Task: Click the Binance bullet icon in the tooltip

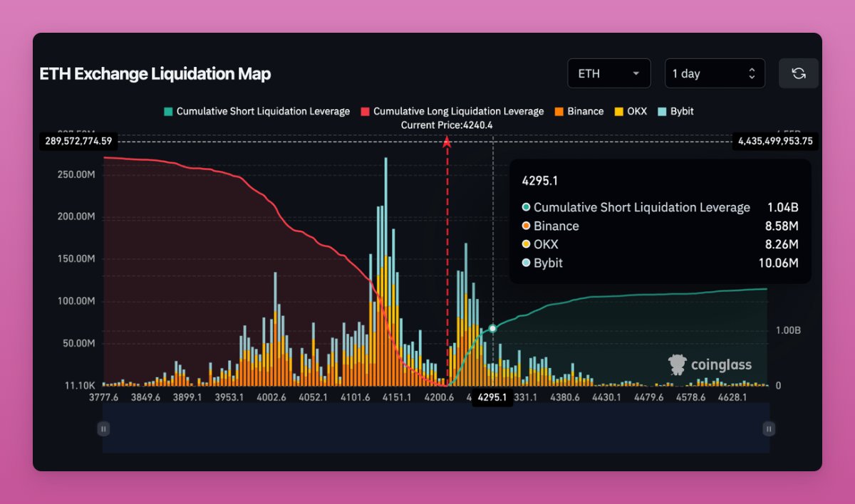Action: (x=525, y=226)
